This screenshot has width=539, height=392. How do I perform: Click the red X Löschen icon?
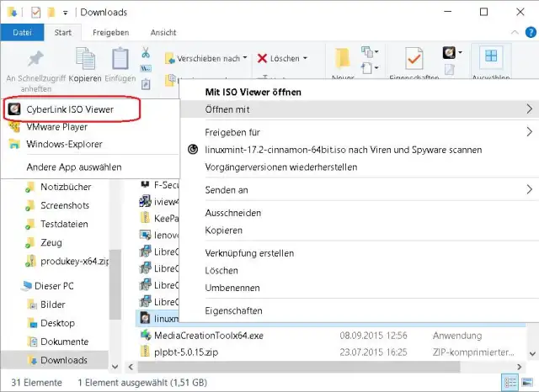[x=263, y=59]
